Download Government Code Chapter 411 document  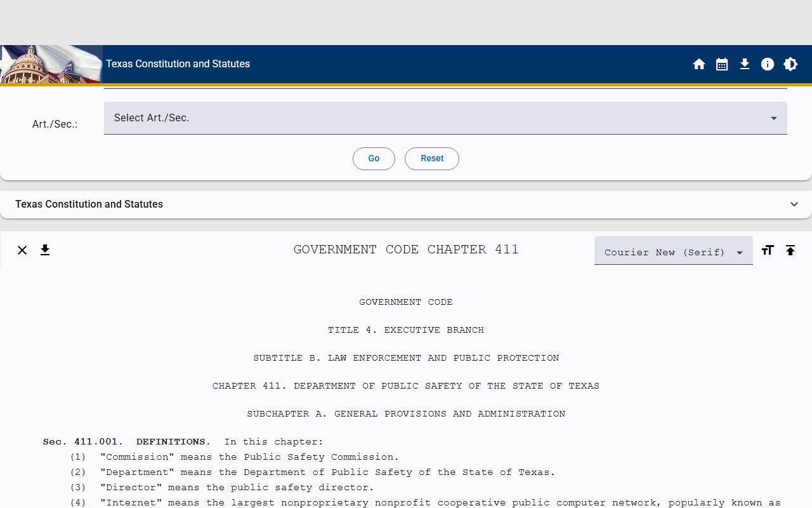click(45, 250)
